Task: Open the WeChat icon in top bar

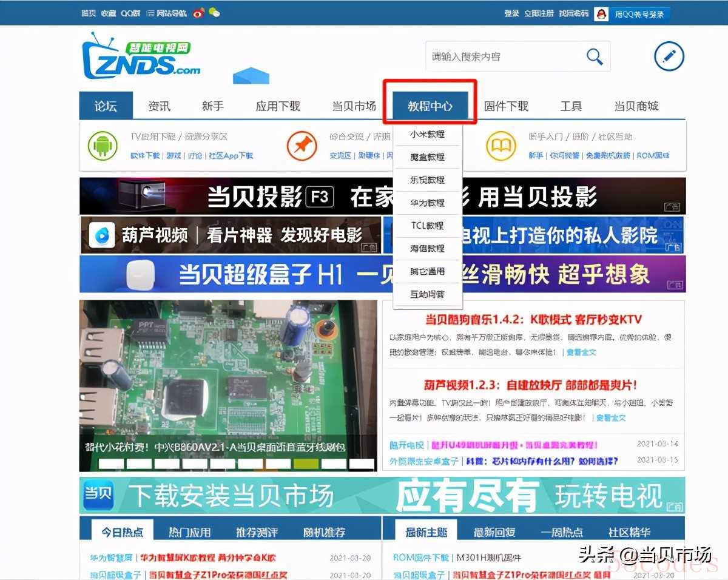Action: click(214, 13)
